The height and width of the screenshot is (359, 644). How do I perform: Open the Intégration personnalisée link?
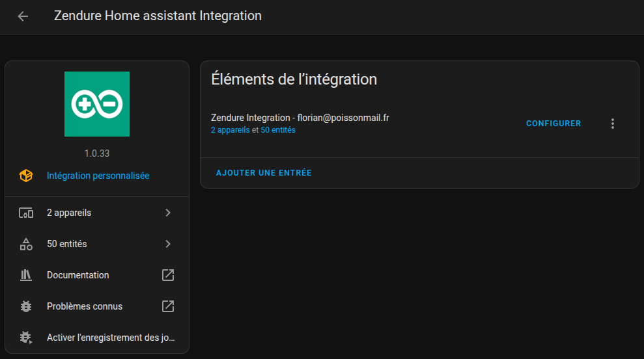pyautogui.click(x=98, y=176)
